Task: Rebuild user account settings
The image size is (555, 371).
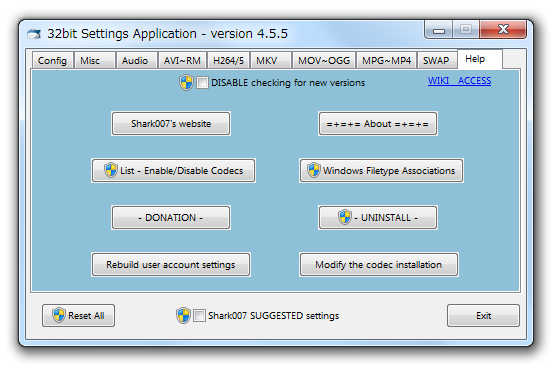Action: point(171,264)
